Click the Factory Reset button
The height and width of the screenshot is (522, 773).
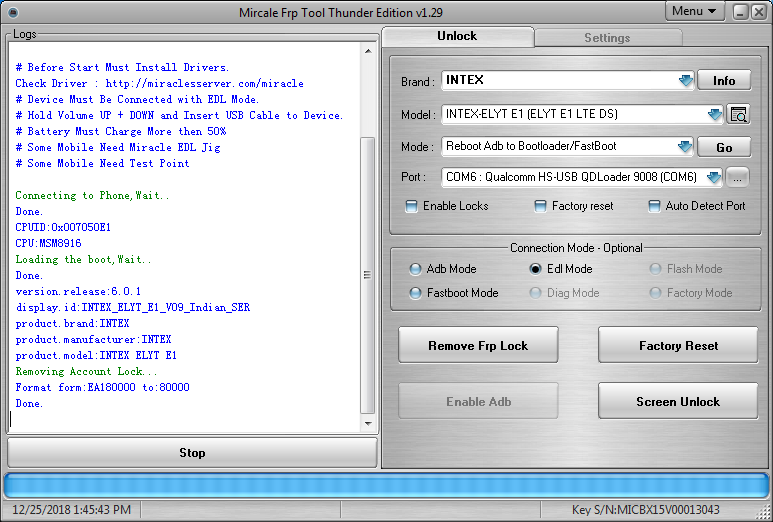click(678, 346)
